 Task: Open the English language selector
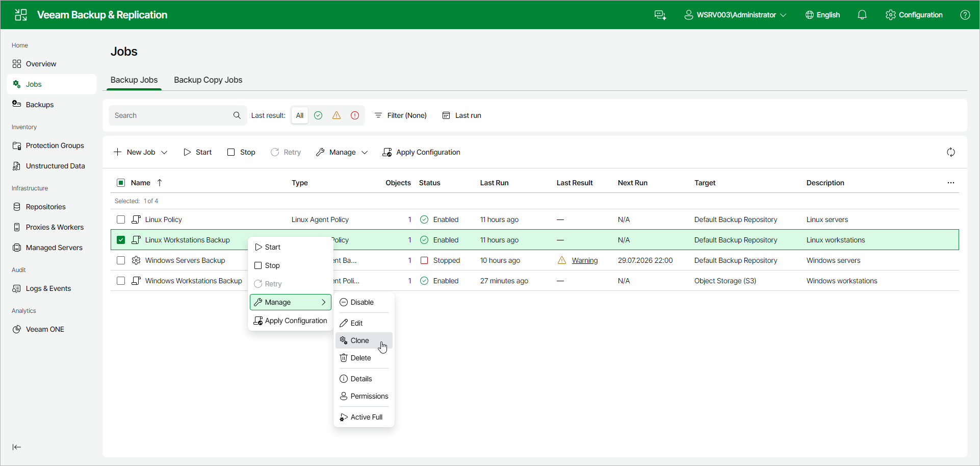click(x=822, y=15)
